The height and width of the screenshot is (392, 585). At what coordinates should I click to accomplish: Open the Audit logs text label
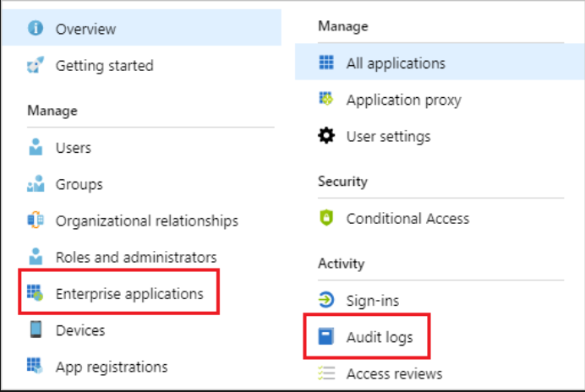[380, 337]
